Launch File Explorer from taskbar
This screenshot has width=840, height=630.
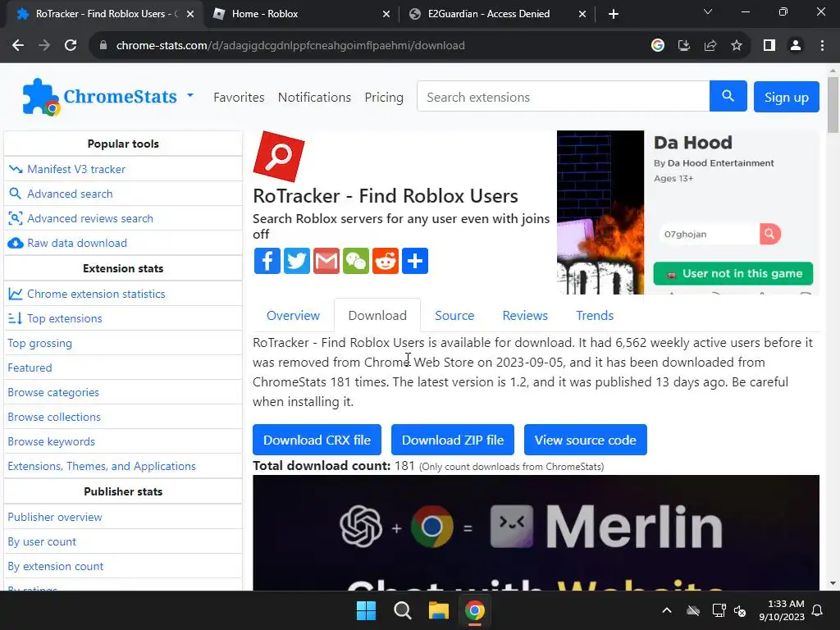(x=438, y=610)
